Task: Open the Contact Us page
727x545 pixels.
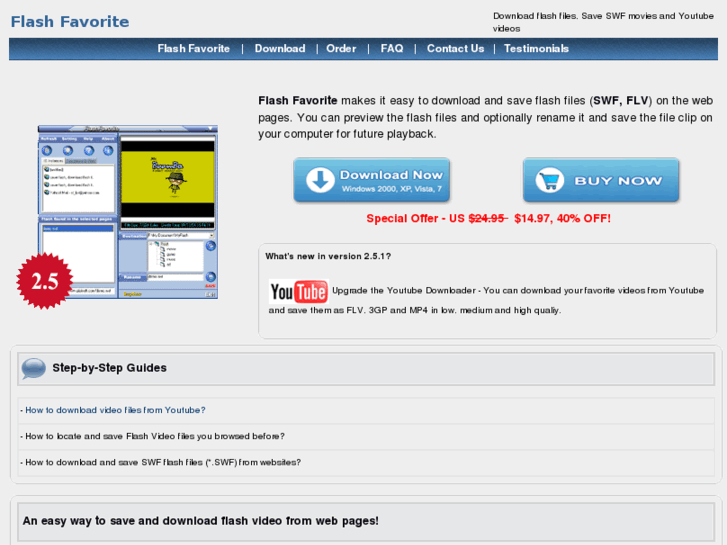Action: [455, 49]
